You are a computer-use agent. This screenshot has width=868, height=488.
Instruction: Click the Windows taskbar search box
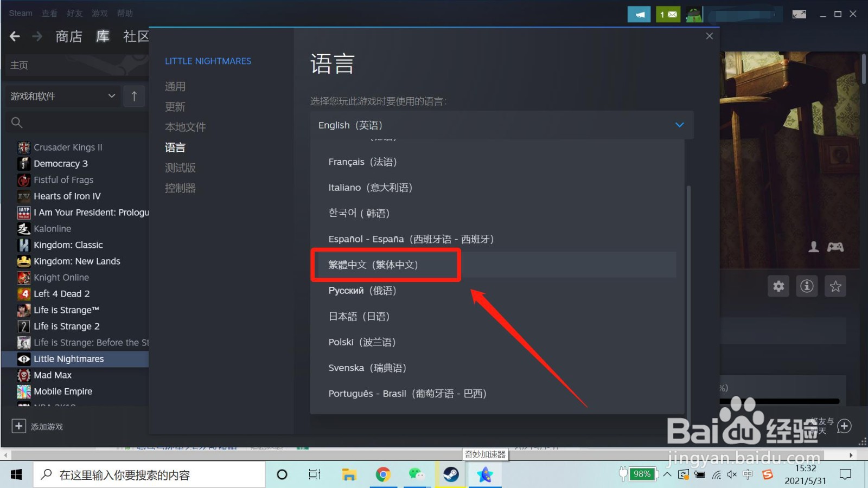[150, 475]
